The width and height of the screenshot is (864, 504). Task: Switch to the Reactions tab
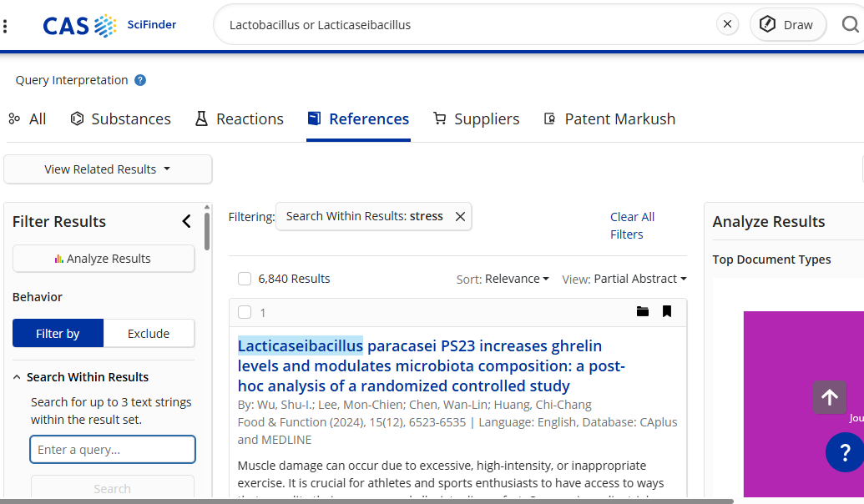[x=240, y=118]
